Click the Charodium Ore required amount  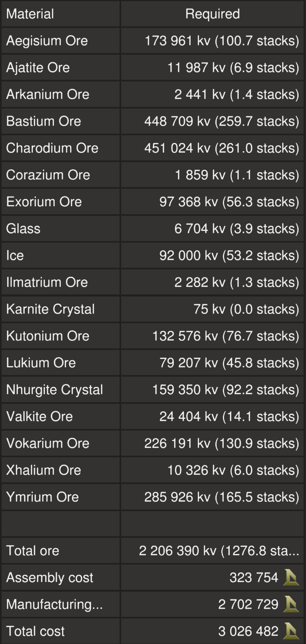[221, 148]
